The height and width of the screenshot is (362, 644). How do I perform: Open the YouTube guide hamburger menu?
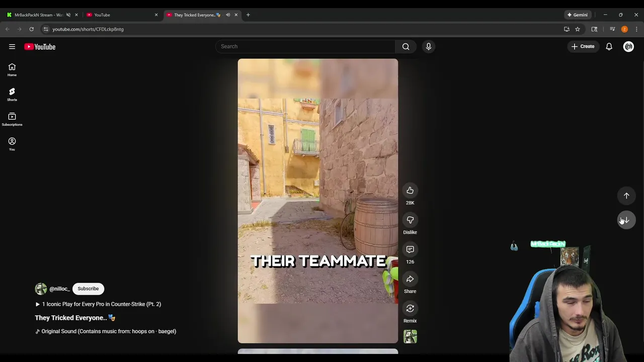[x=12, y=47]
